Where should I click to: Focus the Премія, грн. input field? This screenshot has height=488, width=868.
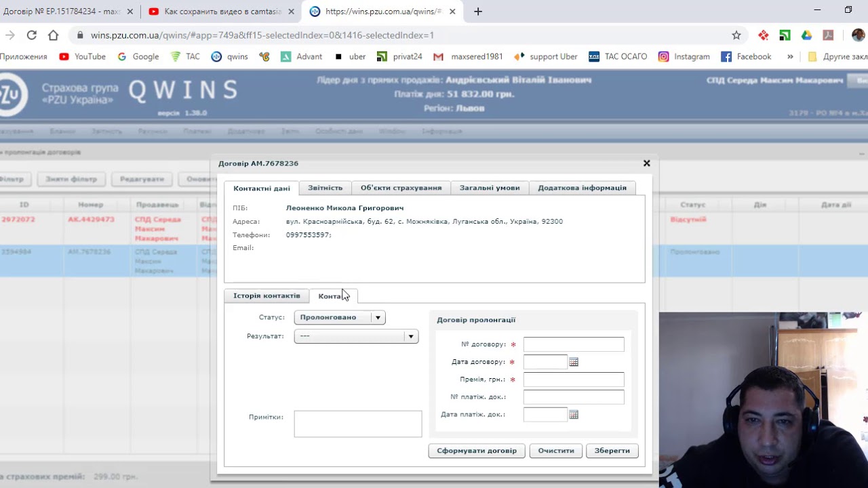pos(574,380)
